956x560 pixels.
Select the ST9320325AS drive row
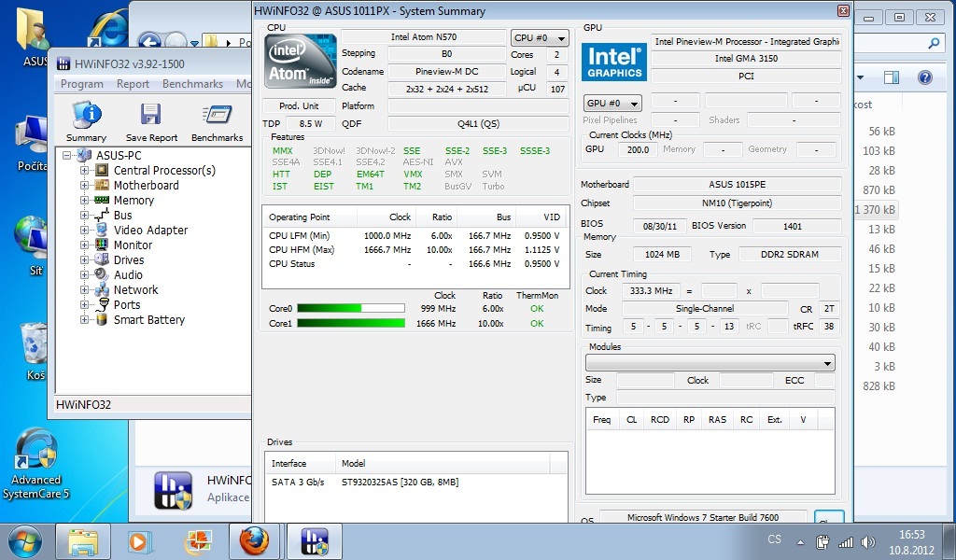click(400, 483)
